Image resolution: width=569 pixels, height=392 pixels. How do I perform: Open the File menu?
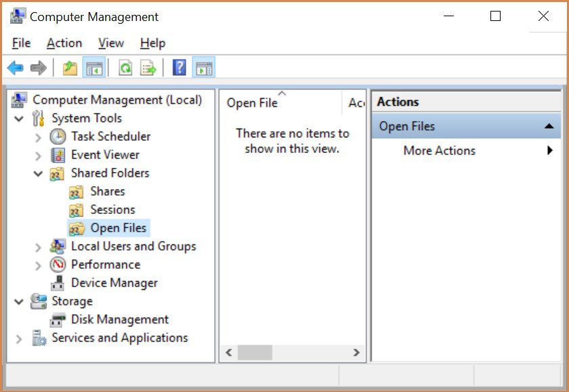tap(22, 43)
